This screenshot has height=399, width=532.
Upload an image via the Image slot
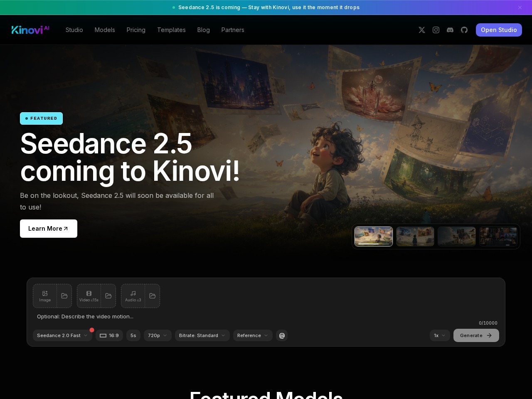[45, 296]
